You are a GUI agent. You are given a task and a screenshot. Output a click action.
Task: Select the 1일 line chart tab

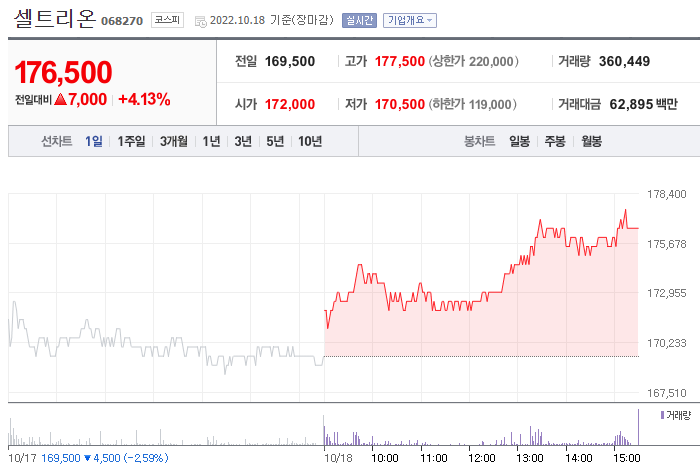[94, 141]
